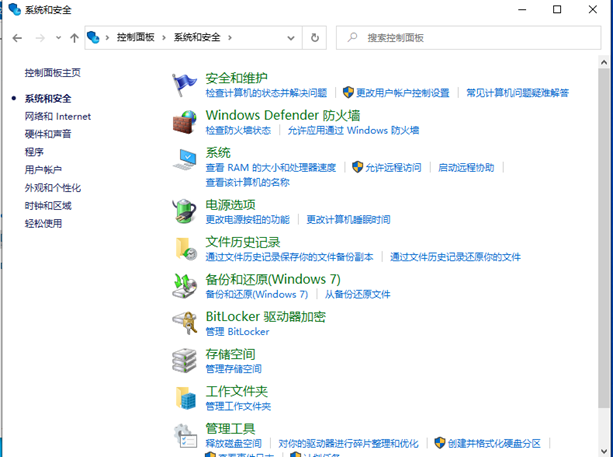Expand chevron after 控制面板 in breadcrumb
This screenshot has width=613, height=457.
[x=164, y=38]
